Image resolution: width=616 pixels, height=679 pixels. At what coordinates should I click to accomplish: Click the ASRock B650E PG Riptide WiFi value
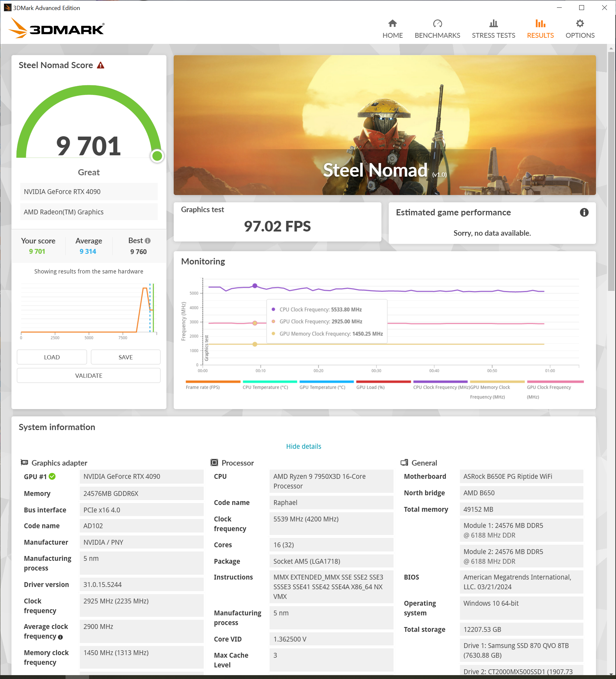click(x=521, y=476)
